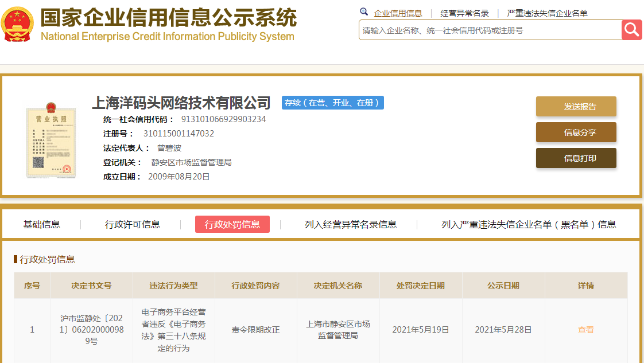Click the credit code 91310106692990323­4
The width and height of the screenshot is (644, 363).
coord(223,119)
